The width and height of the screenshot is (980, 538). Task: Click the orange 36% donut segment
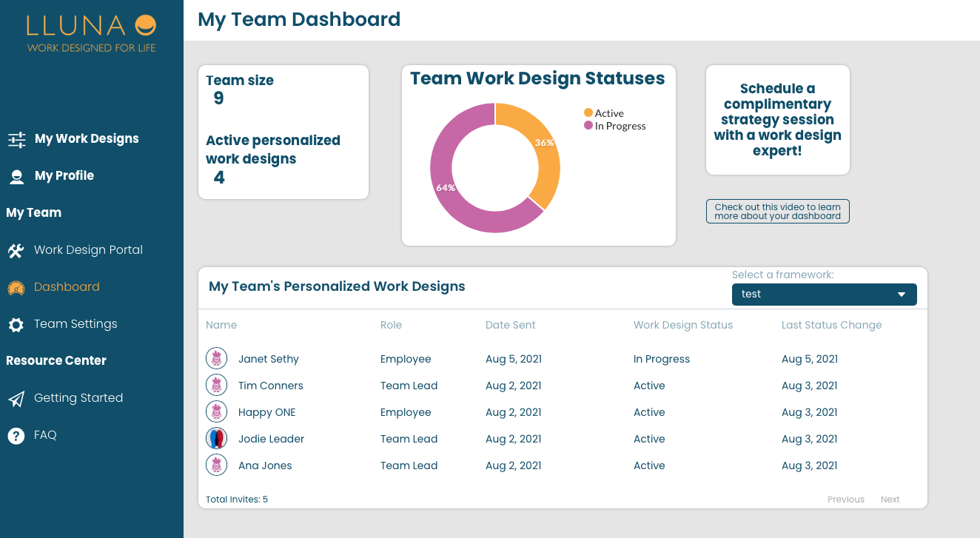click(x=546, y=152)
